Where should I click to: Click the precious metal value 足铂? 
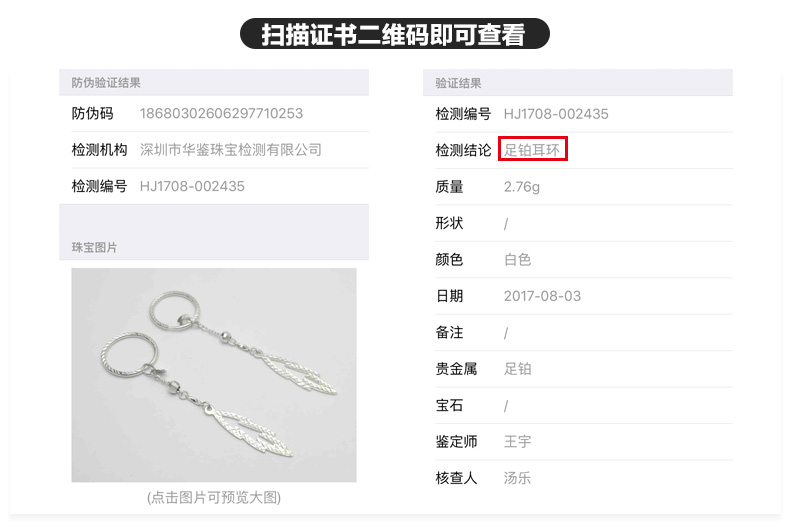pos(517,369)
